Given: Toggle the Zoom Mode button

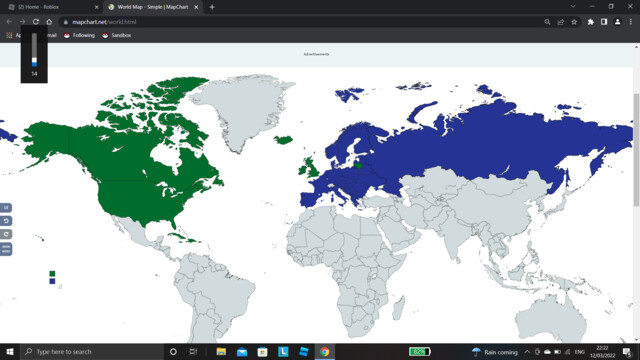Looking at the screenshot, I should point(6,249).
